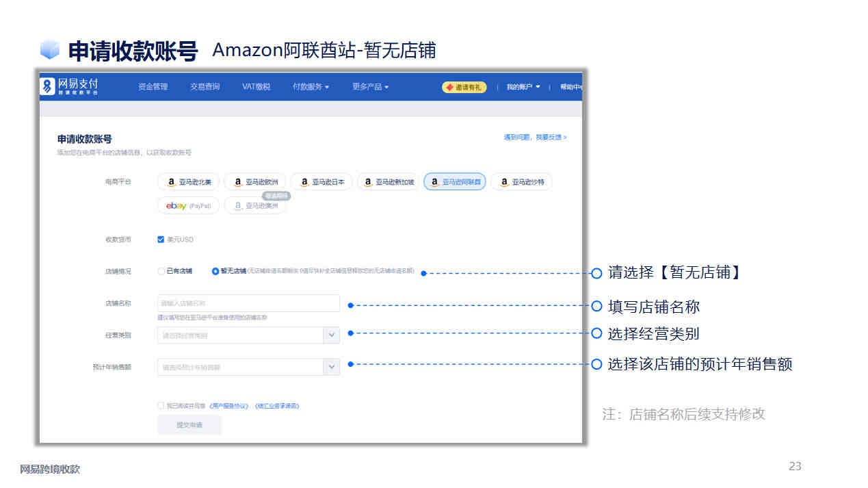
Task: Open the 经营类别 dropdown
Action: pos(248,335)
